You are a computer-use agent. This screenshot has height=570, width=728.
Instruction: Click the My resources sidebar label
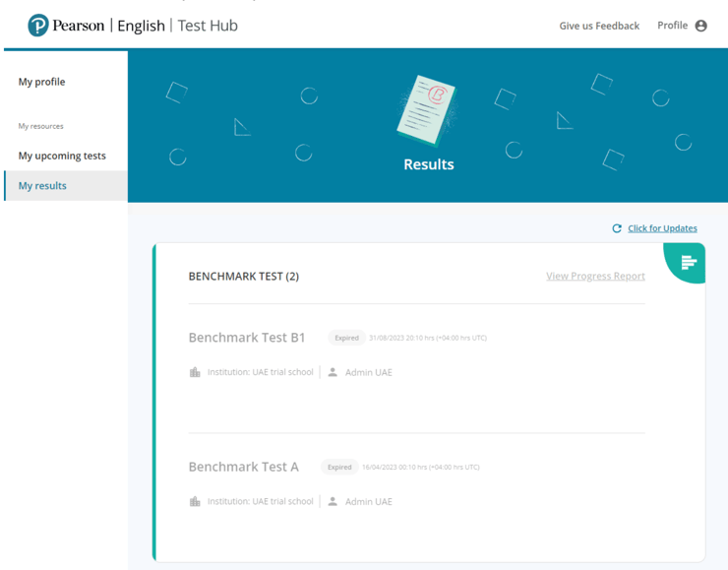point(41,126)
